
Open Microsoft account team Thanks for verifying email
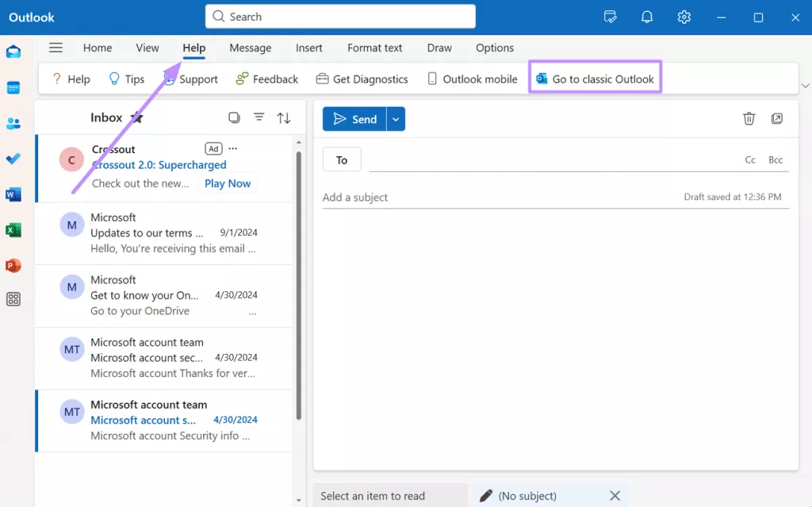coord(165,358)
